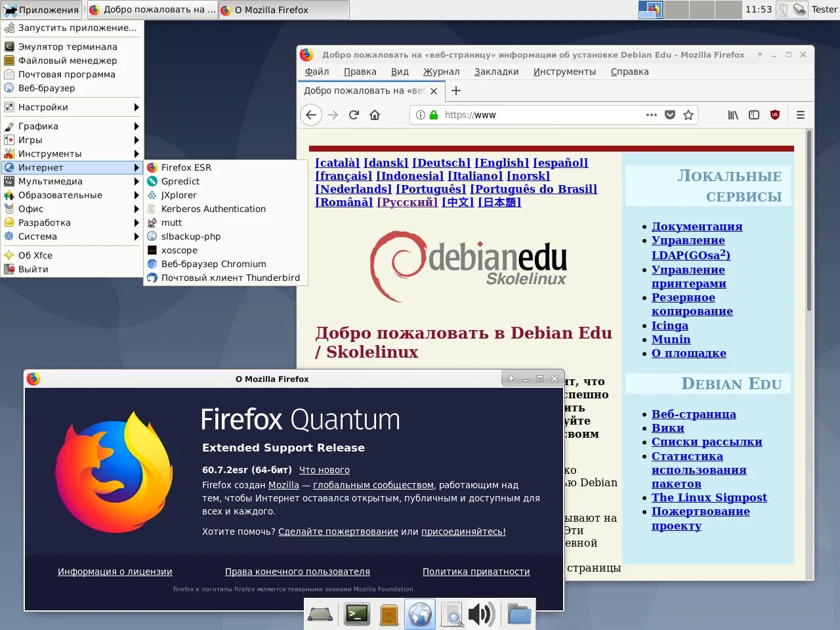Open JXplorer menu entry

coord(226,195)
